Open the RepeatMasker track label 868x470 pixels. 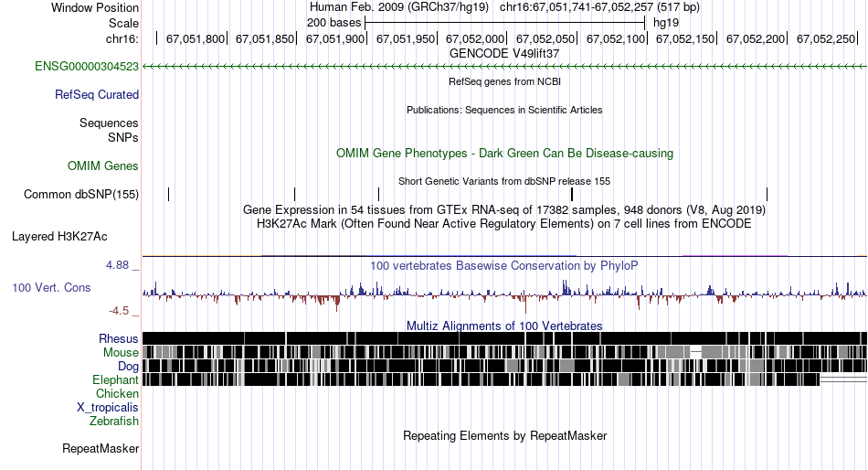tap(101, 448)
